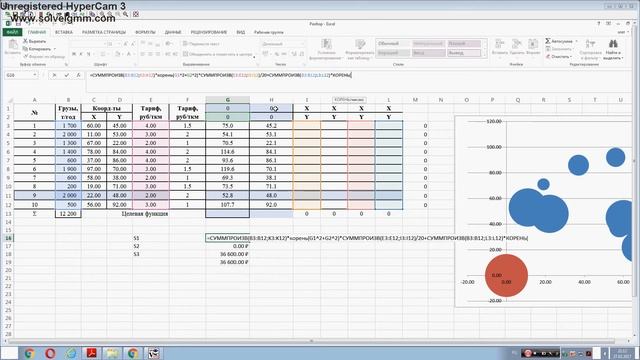Open Sort and Filter (Сортировка и фильтр)
Image resolution: width=640 pixels, height=360 pixels.
click(x=590, y=50)
